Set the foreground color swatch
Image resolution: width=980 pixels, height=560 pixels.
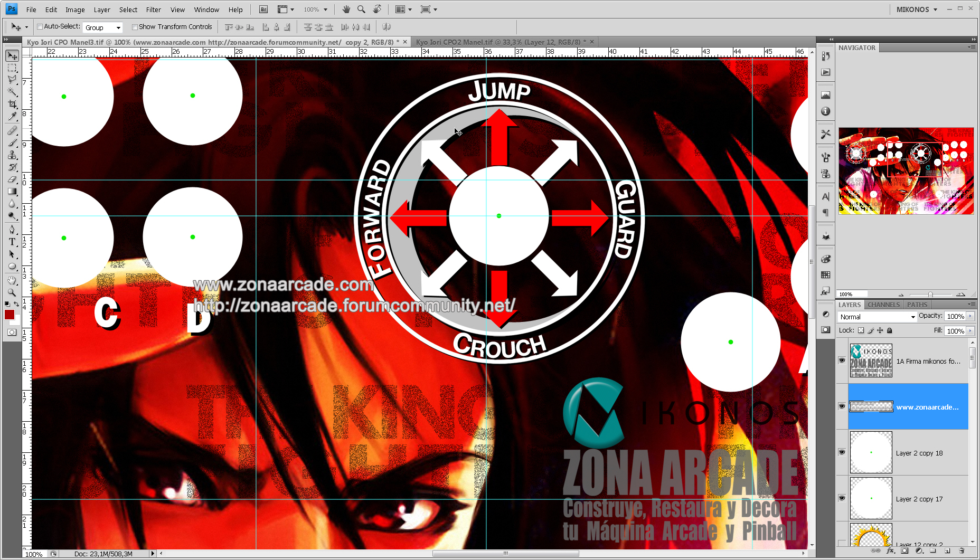(x=9, y=315)
